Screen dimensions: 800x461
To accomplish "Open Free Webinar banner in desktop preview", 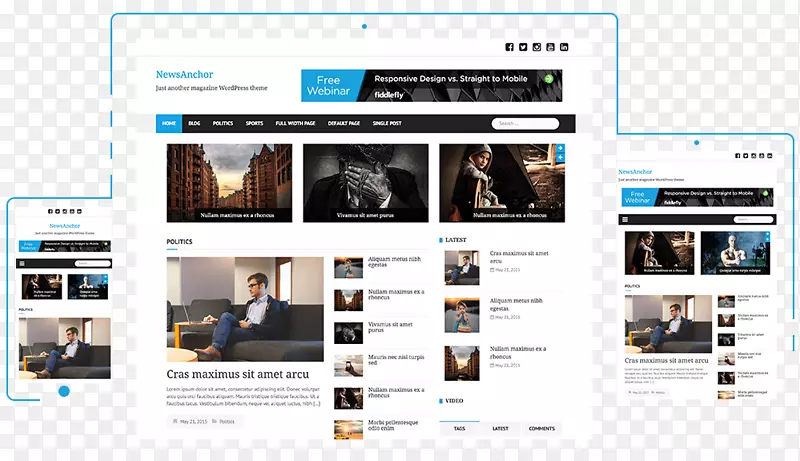I will click(x=432, y=86).
